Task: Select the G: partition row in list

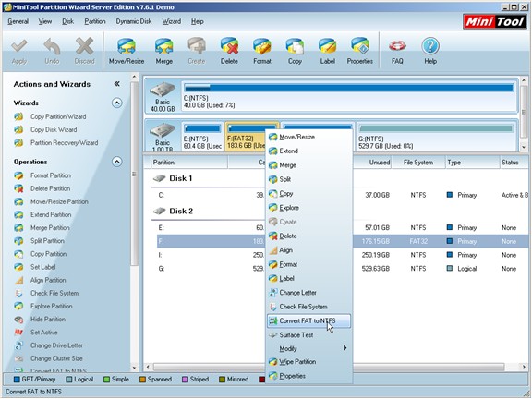Action: tap(342, 269)
